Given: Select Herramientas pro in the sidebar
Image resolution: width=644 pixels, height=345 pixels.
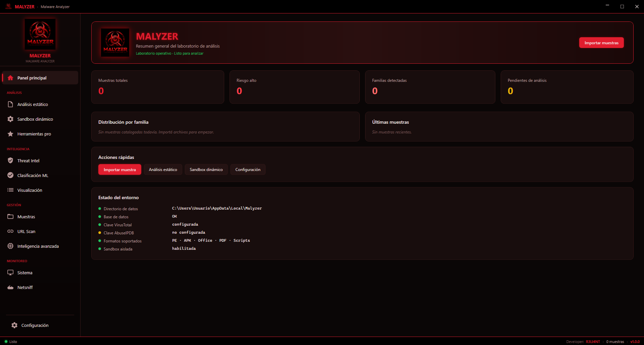Looking at the screenshot, I should click(40, 134).
